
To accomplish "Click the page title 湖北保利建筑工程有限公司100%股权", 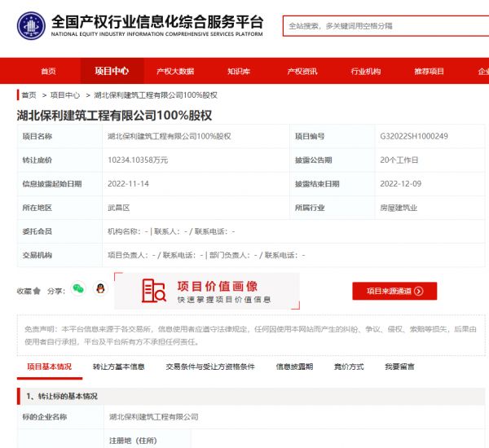I will (x=114, y=116).
